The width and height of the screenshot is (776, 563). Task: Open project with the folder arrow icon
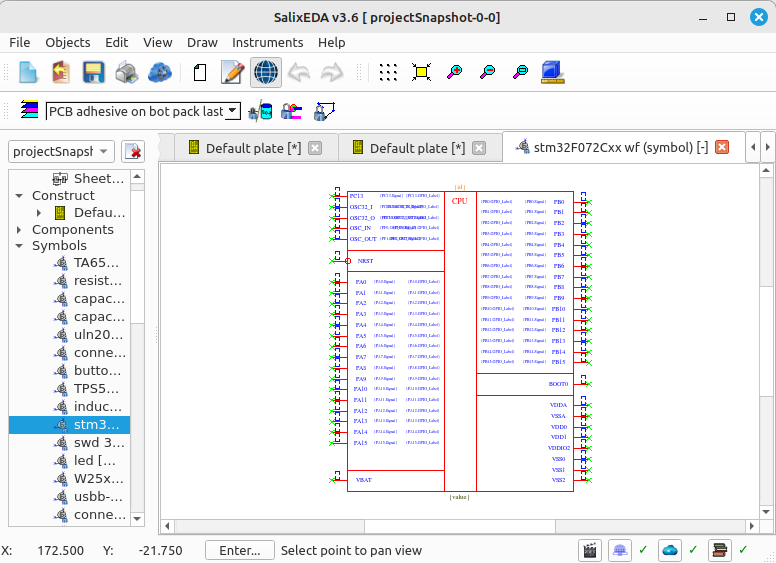[60, 72]
